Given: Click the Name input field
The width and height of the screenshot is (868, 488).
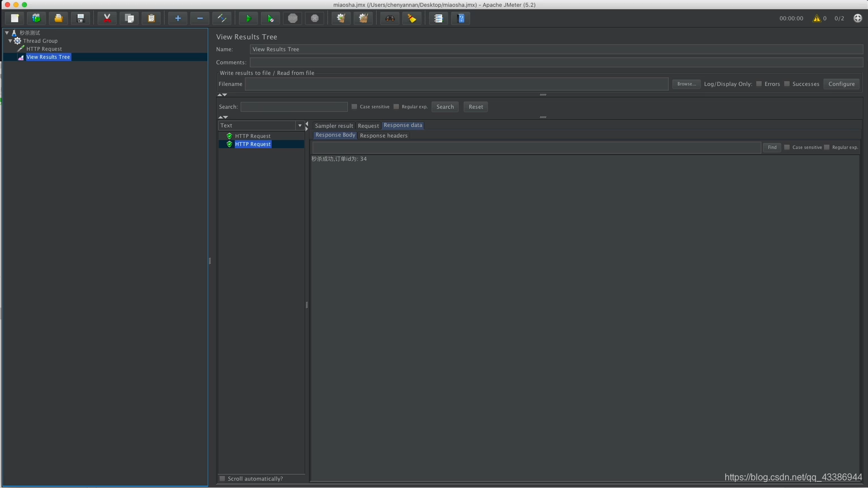Looking at the screenshot, I should point(556,49).
